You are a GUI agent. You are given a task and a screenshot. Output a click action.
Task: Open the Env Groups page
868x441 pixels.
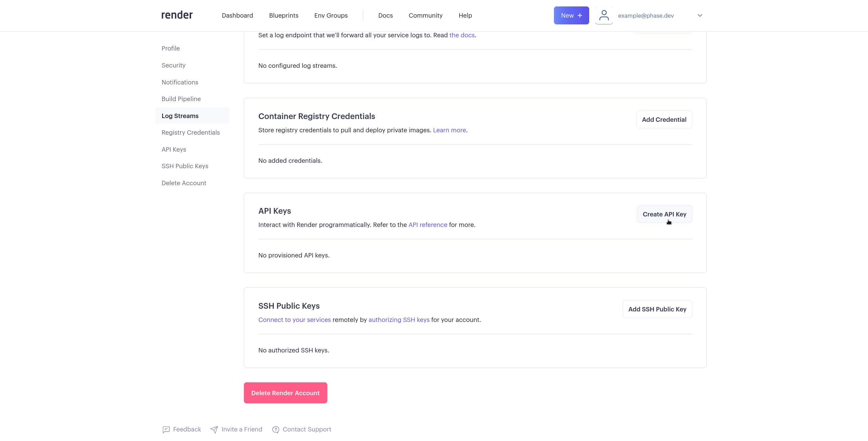331,16
